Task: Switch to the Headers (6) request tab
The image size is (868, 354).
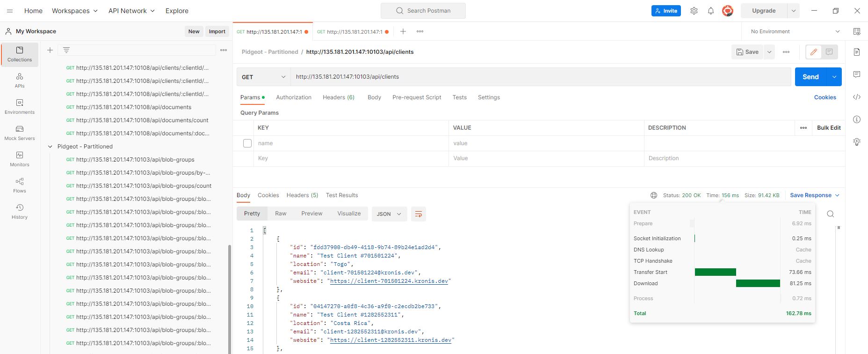Action: tap(339, 97)
